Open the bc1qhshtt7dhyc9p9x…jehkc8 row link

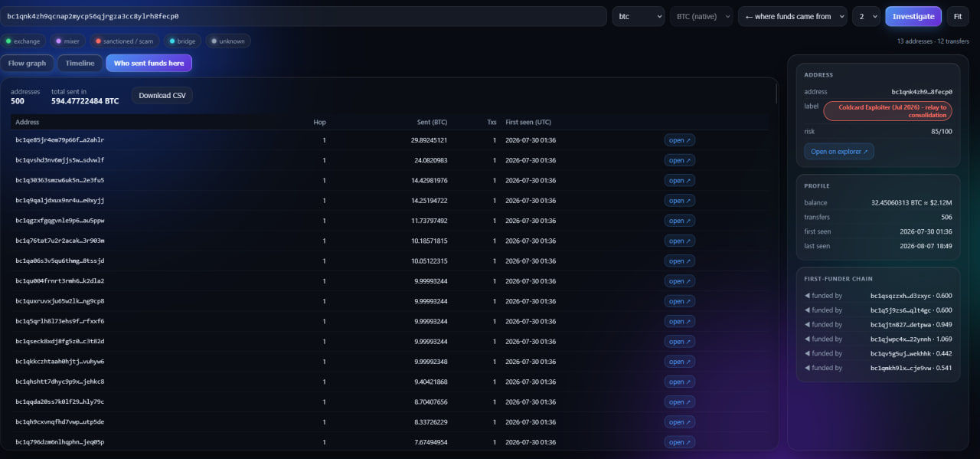click(679, 382)
